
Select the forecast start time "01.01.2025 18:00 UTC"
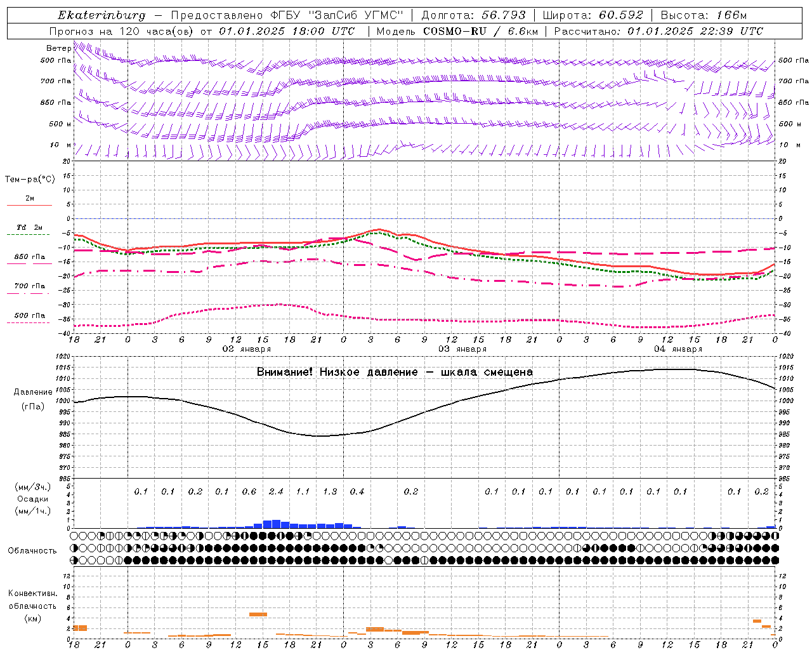coord(287,31)
